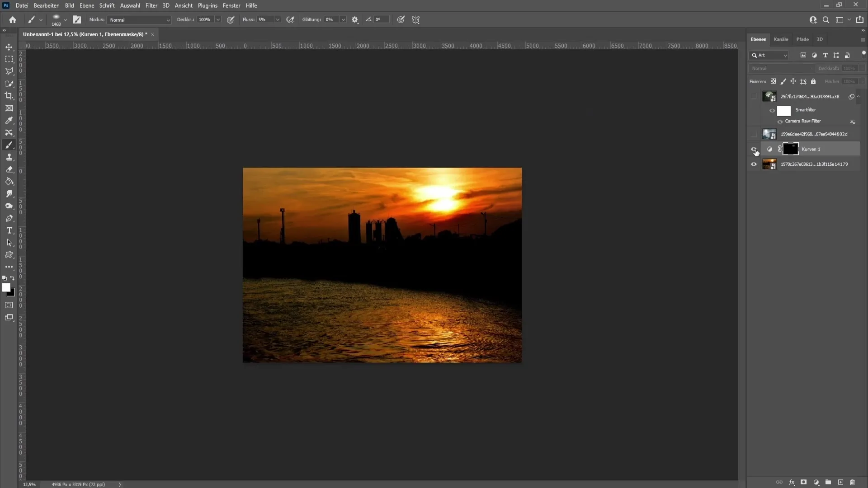This screenshot has height=488, width=868.
Task: Select the Type tool in toolbar
Action: tap(8, 230)
